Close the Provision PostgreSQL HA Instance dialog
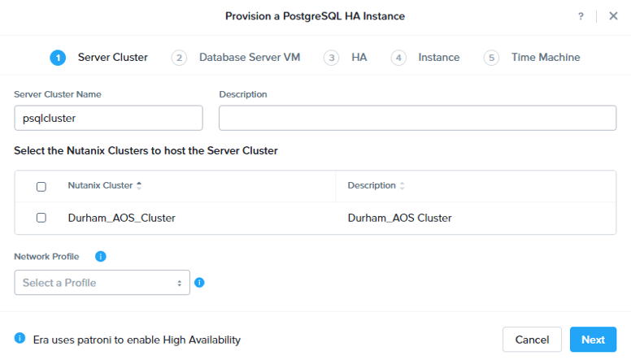 [x=613, y=16]
